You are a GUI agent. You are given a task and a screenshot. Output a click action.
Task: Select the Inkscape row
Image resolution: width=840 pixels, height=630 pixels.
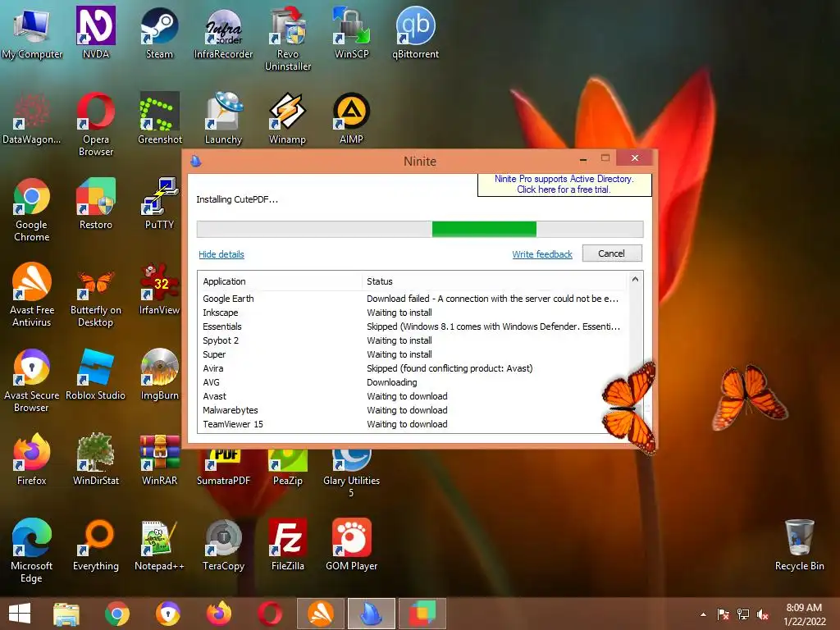413,313
